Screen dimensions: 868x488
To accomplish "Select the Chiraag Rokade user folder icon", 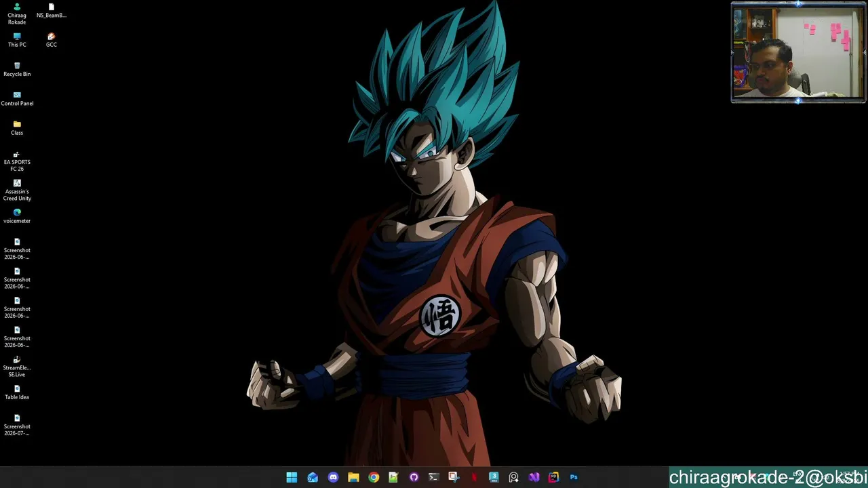I will pyautogui.click(x=17, y=14).
